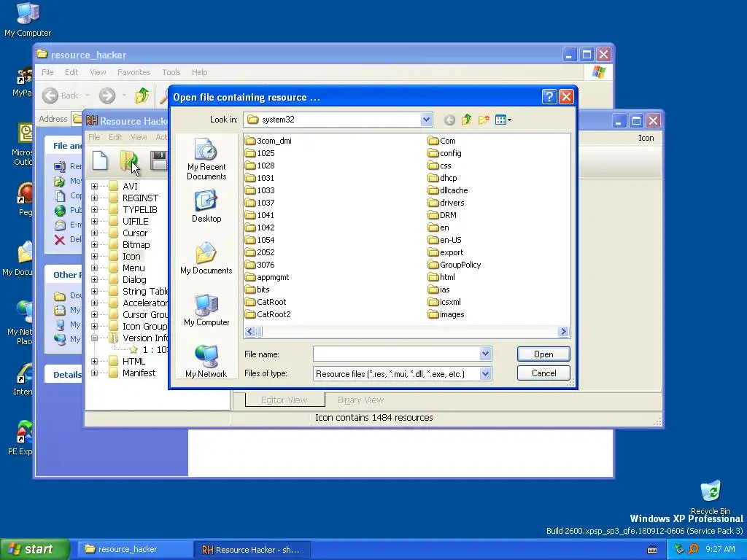Screen dimensions: 747x560
Task: Open My Documents in places bar
Action: coord(206,259)
